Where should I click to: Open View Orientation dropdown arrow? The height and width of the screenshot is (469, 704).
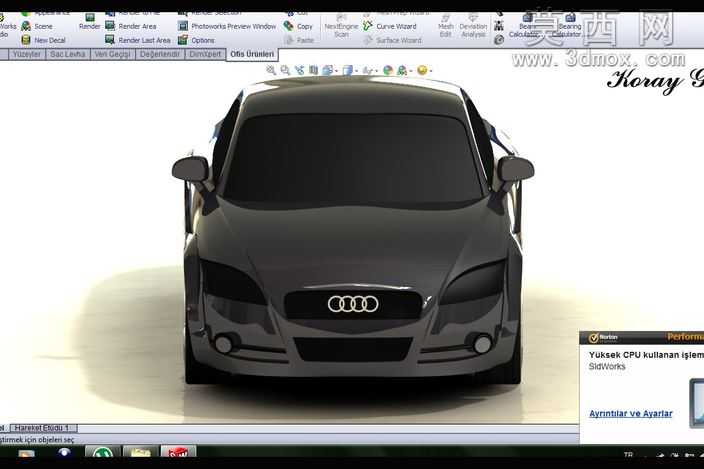337,71
